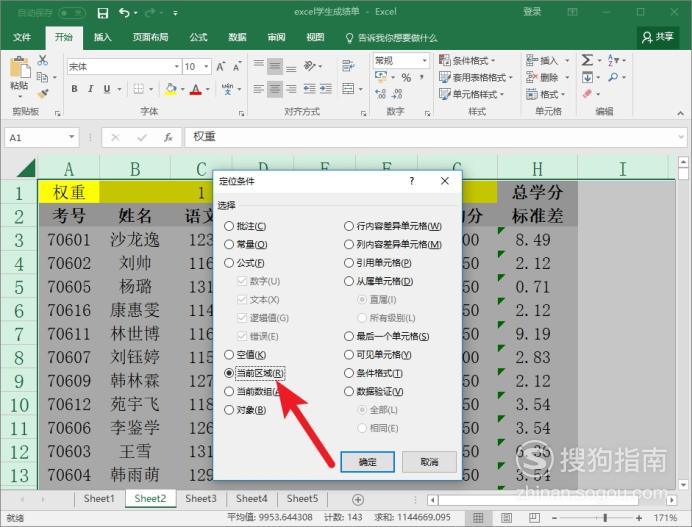Click the dialog help question mark
The image size is (692, 527).
point(411,181)
